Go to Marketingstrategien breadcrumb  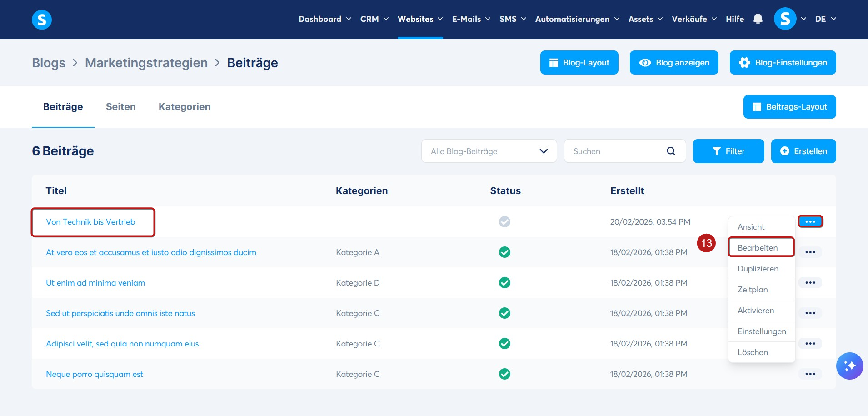146,63
